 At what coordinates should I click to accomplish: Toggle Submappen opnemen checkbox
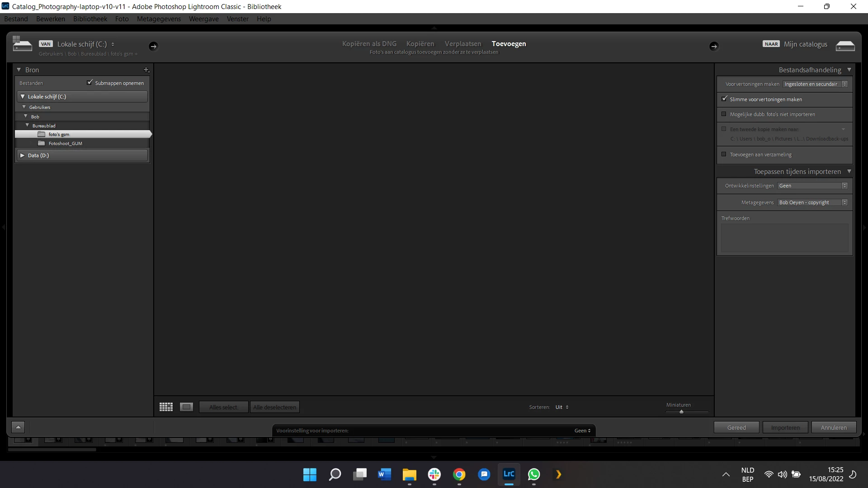coord(90,83)
